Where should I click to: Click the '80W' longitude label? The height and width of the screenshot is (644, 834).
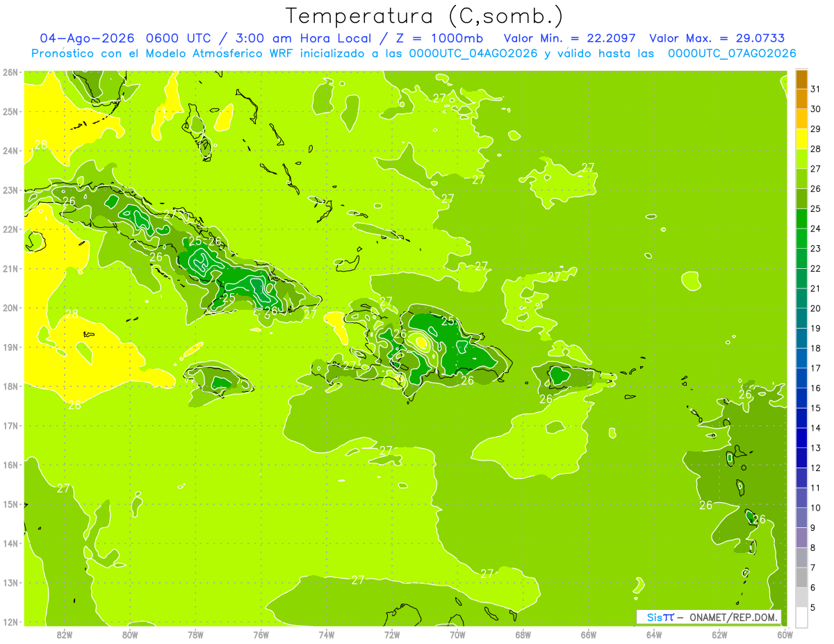click(130, 634)
